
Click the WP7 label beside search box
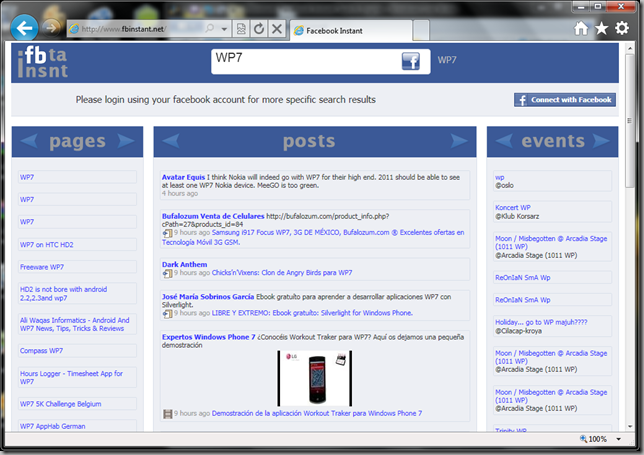[x=447, y=60]
